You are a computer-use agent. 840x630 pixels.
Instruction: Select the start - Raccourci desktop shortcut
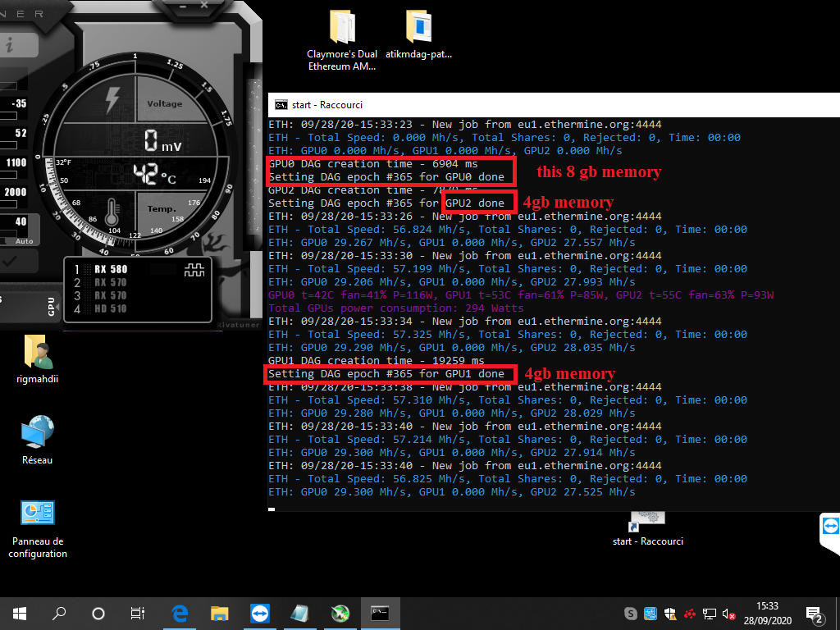pyautogui.click(x=648, y=529)
